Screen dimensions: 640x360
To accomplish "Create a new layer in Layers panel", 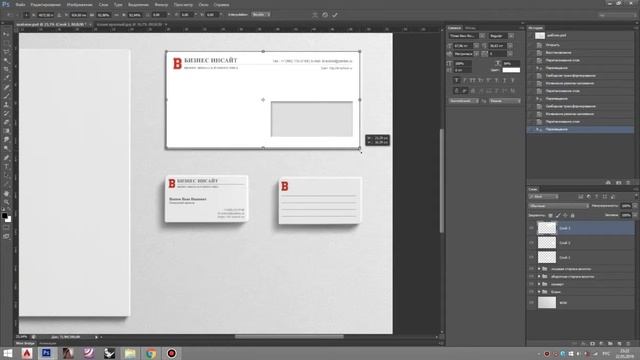I will (619, 344).
